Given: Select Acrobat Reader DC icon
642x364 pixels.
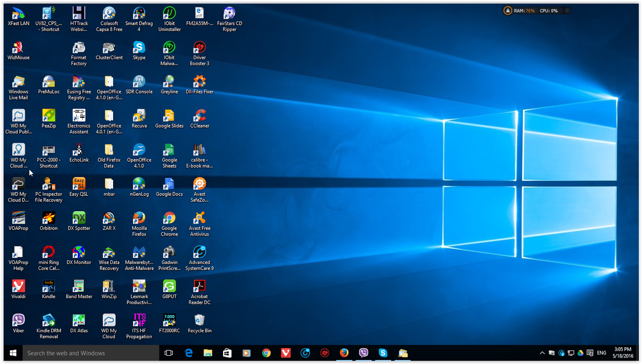Looking at the screenshot, I should coord(199,293).
